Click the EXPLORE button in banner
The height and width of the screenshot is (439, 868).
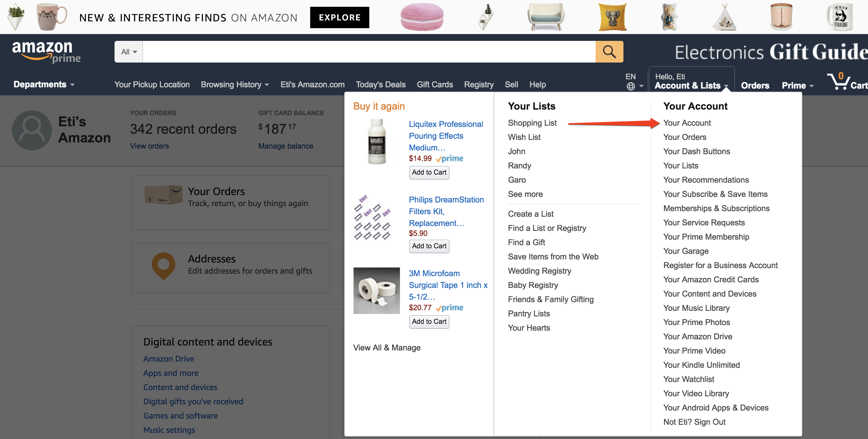(x=339, y=18)
